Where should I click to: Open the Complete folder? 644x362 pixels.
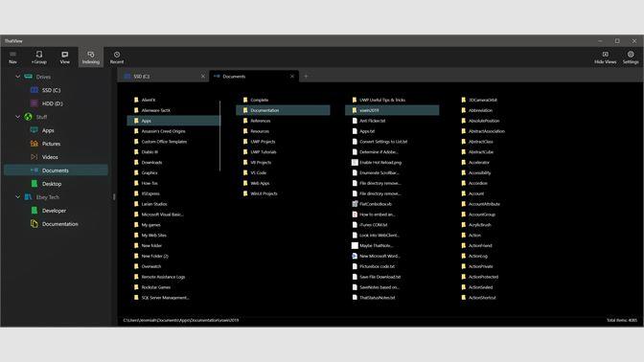point(283,100)
